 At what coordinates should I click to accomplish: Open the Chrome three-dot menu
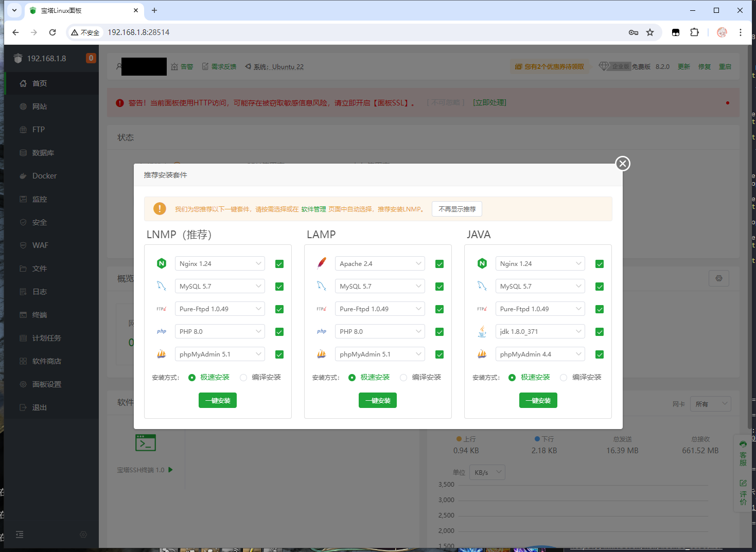[741, 32]
